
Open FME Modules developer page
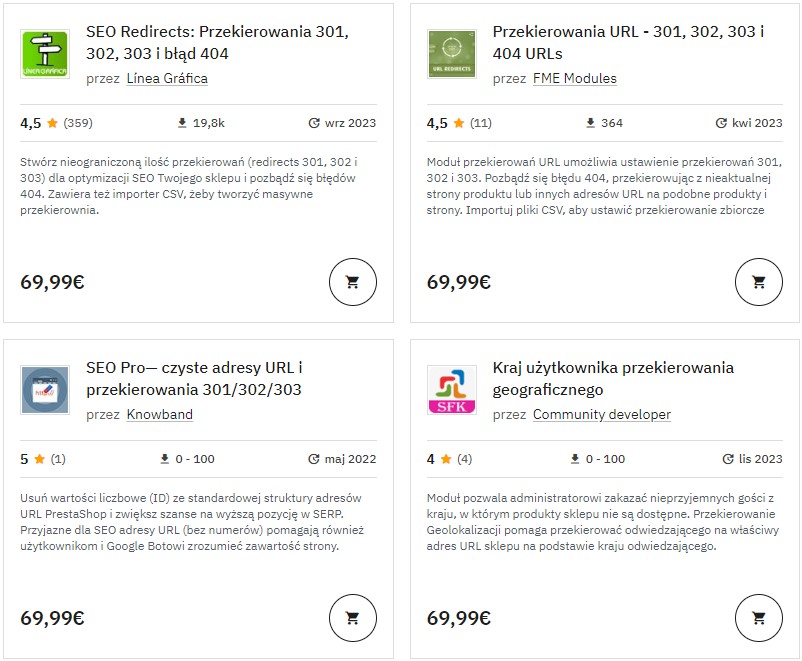pyautogui.click(x=574, y=78)
